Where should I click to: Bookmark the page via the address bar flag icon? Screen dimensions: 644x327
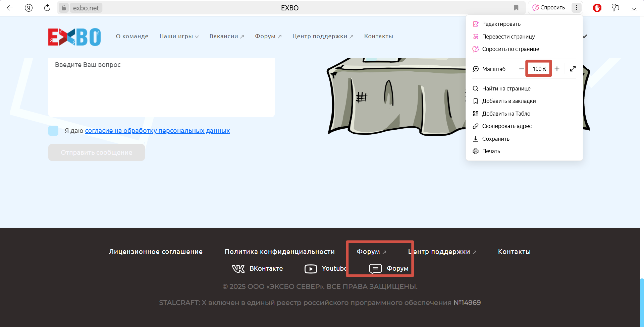(516, 8)
